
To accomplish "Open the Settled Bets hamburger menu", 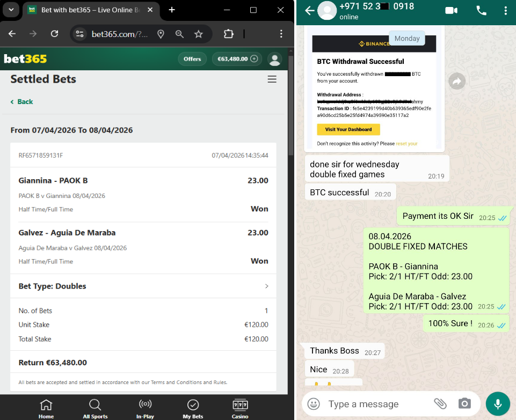I will [272, 79].
